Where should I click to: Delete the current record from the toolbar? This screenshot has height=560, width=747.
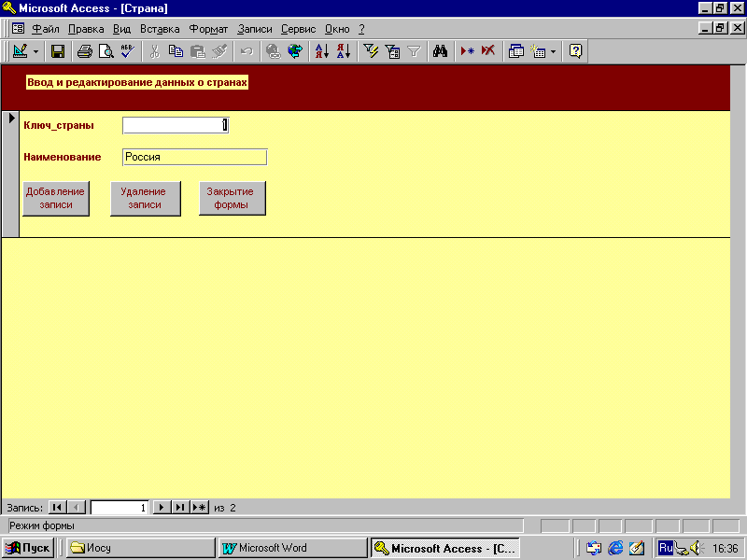tap(488, 51)
